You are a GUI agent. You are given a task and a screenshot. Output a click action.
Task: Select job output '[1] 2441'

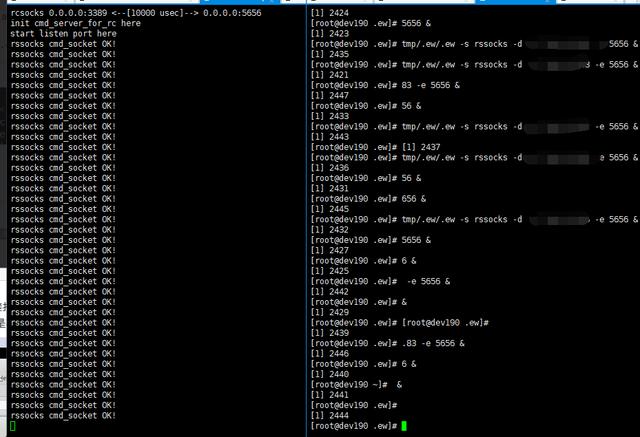(330, 395)
